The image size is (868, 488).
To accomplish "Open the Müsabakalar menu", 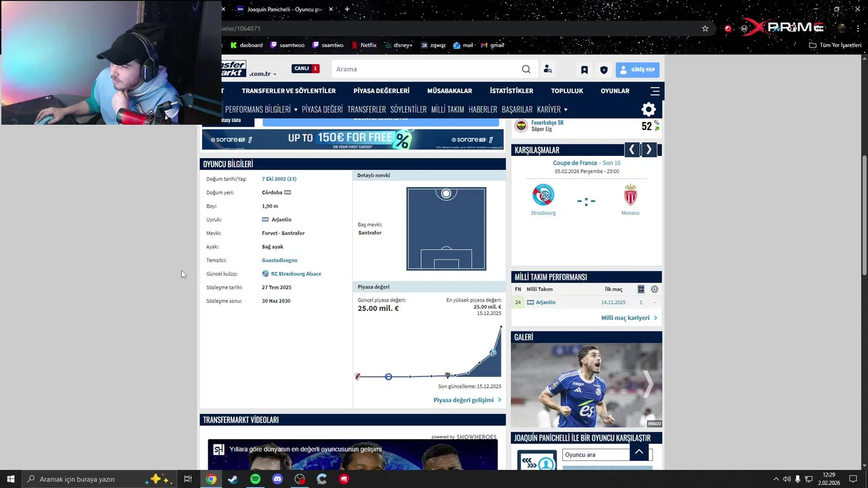I will click(x=450, y=91).
